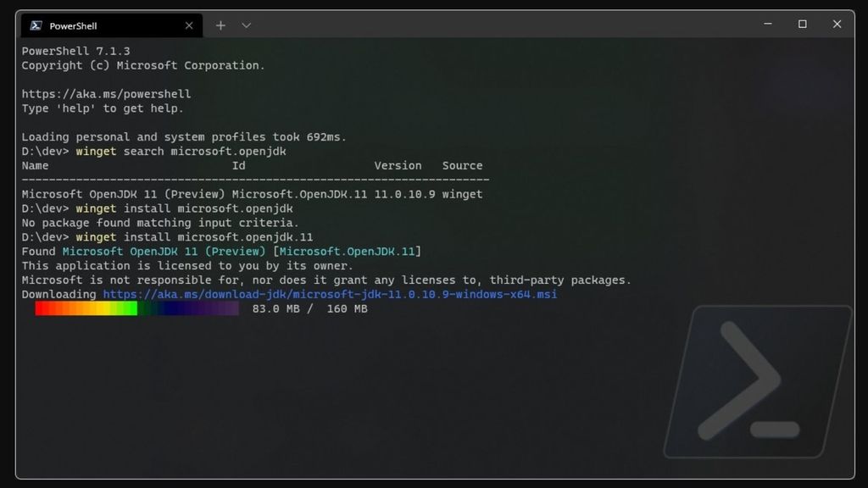Open the microsoft-jdk msi download URL
The image size is (868, 488).
tap(330, 294)
